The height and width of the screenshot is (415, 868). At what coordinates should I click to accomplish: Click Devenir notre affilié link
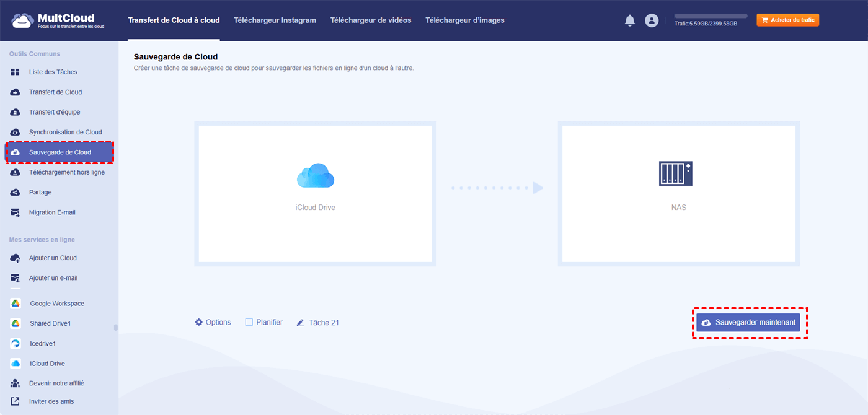click(56, 383)
